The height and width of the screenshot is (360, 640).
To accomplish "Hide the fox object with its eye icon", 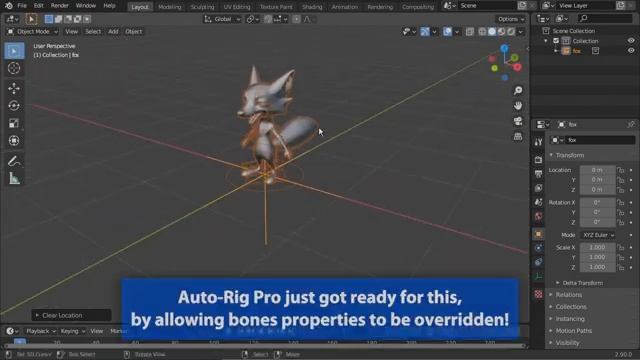I will 631,51.
